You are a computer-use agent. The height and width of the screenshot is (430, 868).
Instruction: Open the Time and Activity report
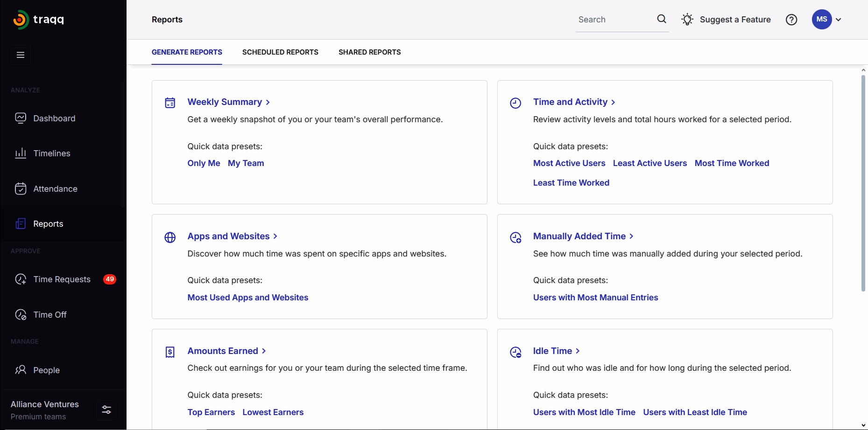tap(570, 102)
